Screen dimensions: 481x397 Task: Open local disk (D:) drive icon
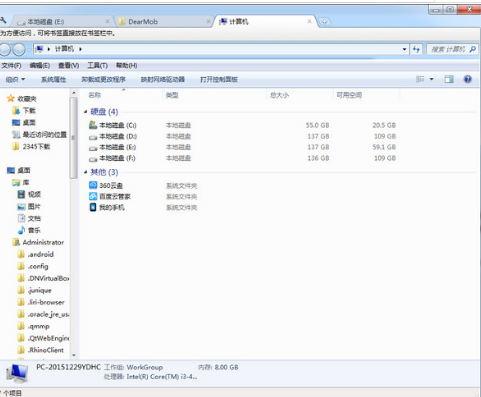[93, 137]
